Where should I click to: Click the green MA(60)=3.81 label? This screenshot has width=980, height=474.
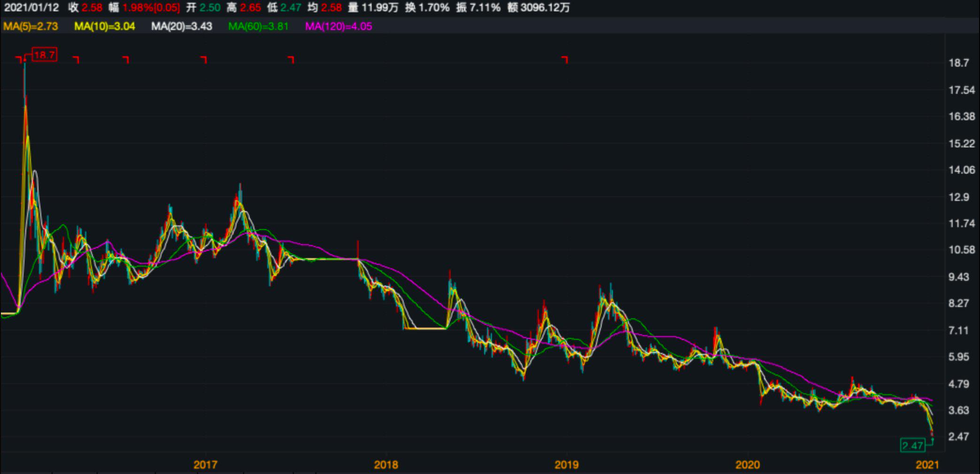[258, 26]
